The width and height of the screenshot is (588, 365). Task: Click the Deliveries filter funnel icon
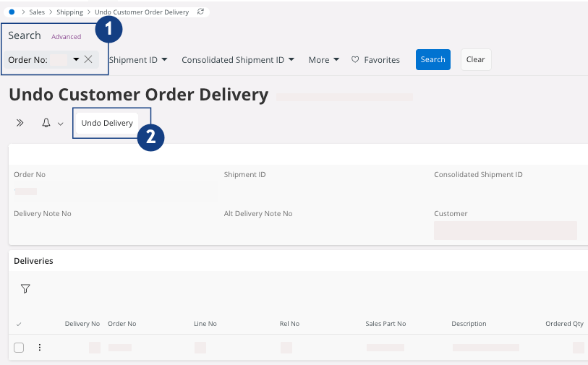(x=25, y=289)
